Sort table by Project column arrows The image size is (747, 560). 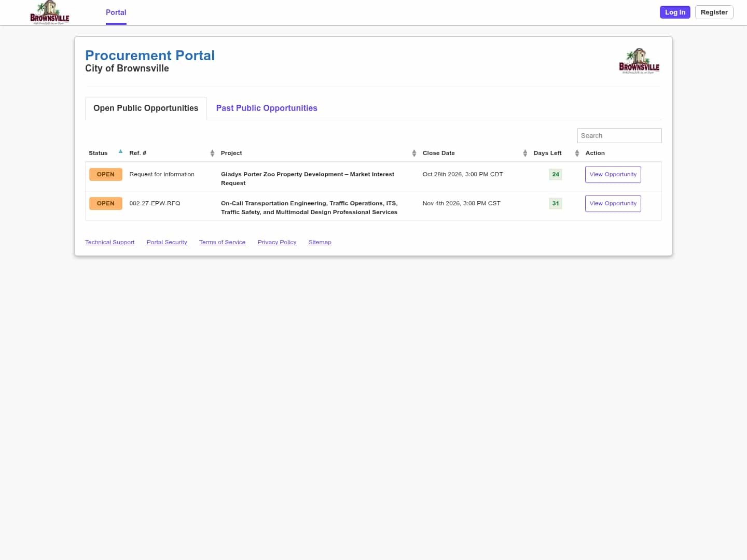click(414, 153)
